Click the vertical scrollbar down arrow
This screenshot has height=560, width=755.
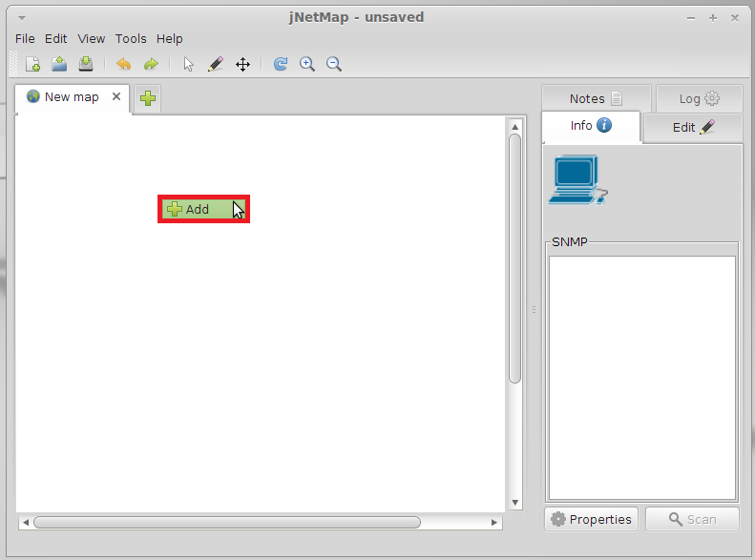pyautogui.click(x=514, y=503)
